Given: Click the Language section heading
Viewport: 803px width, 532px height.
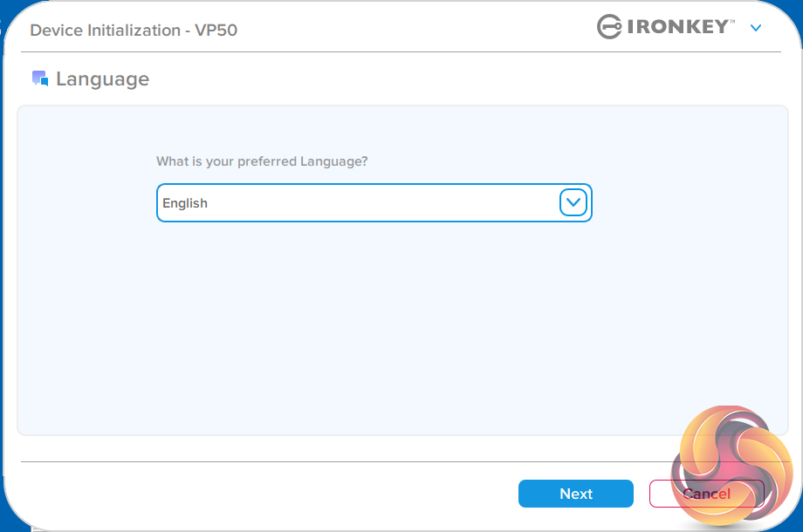Looking at the screenshot, I should click(102, 79).
